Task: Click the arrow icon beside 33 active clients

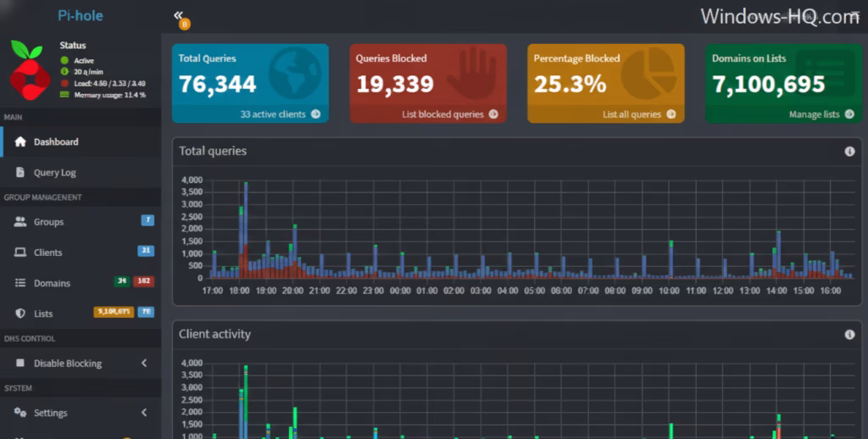Action: point(315,114)
